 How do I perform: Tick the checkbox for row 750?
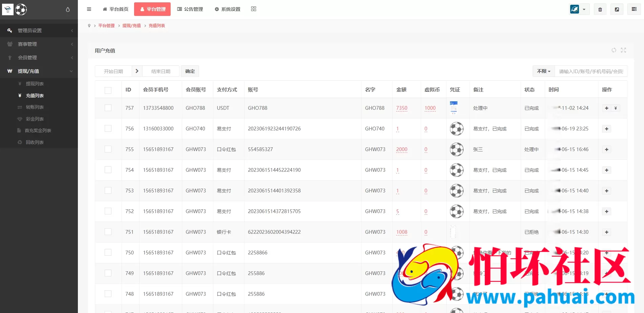(108, 252)
